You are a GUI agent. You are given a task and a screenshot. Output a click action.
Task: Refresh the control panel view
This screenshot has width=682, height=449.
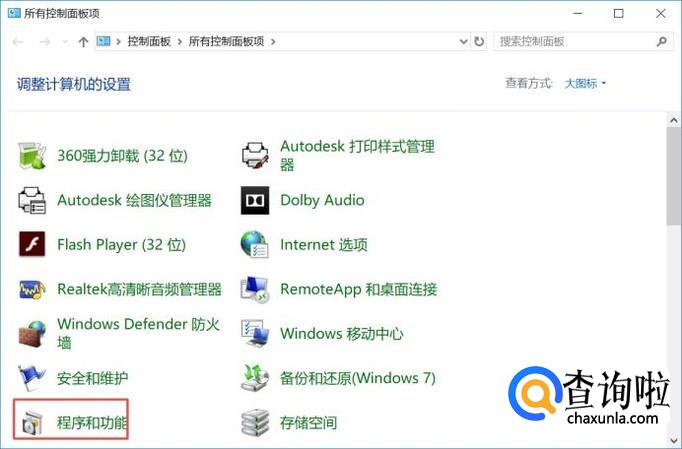coord(479,41)
